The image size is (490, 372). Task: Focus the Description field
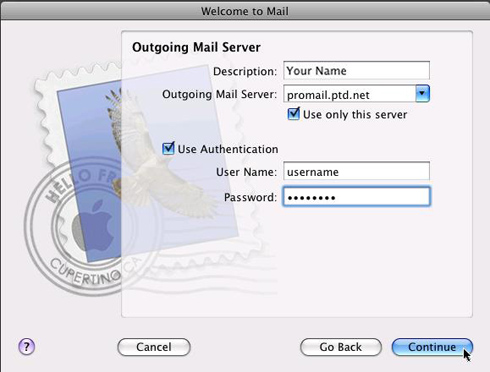(x=356, y=71)
